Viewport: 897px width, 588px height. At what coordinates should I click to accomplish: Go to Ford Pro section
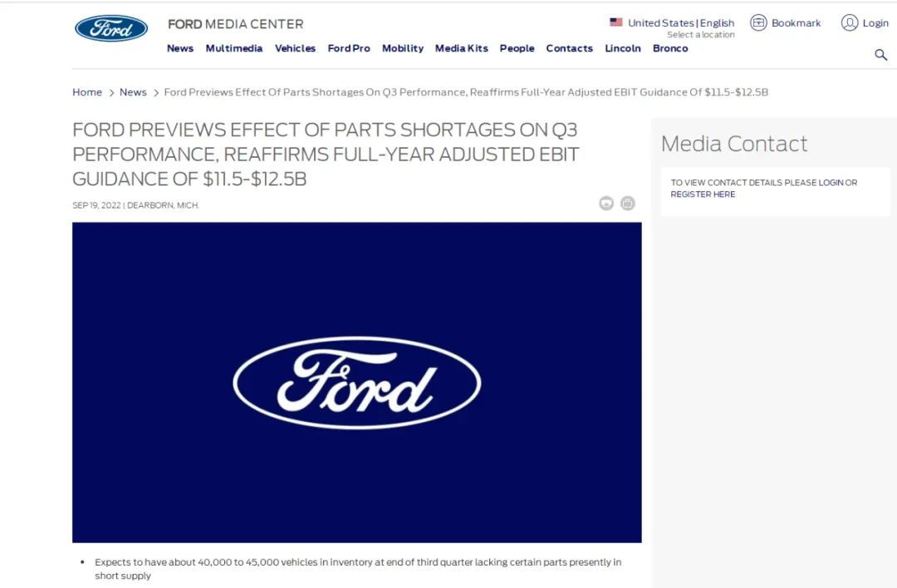click(x=349, y=49)
